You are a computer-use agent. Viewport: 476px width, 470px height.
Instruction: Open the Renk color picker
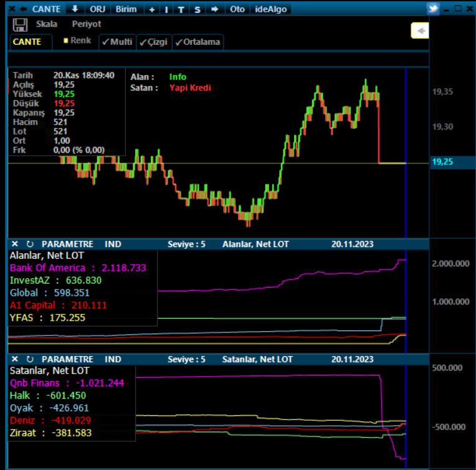(77, 40)
